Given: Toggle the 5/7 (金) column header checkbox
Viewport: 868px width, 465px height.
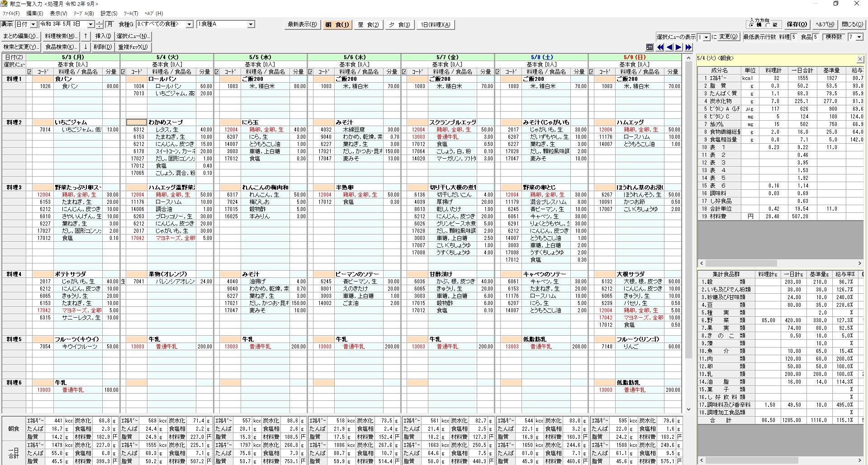Looking at the screenshot, I should tap(404, 72).
